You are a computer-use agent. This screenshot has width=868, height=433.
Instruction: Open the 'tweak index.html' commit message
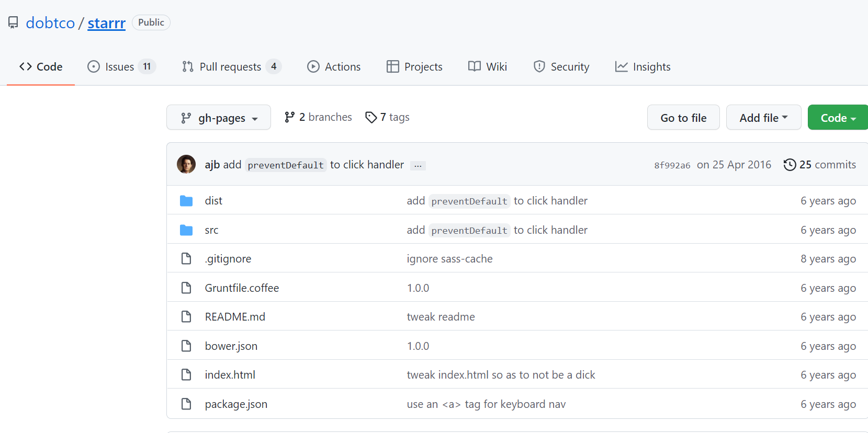tap(501, 375)
